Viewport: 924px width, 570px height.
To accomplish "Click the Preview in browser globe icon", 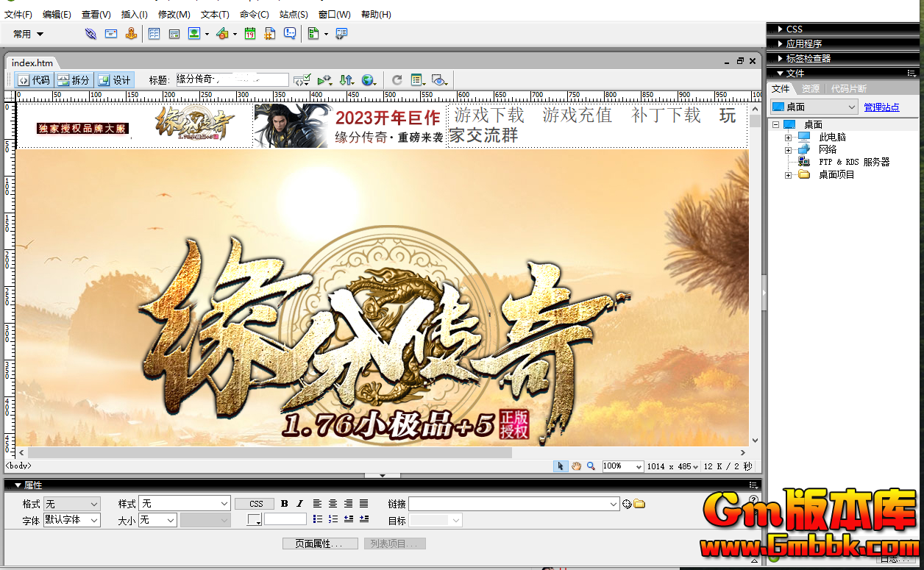I will pos(368,80).
